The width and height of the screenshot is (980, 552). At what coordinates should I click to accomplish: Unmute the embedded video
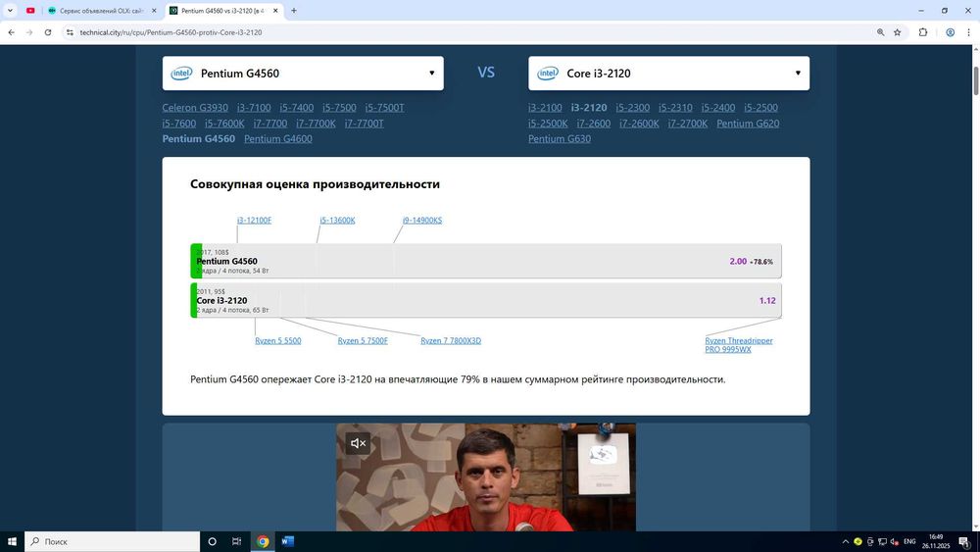coord(358,443)
